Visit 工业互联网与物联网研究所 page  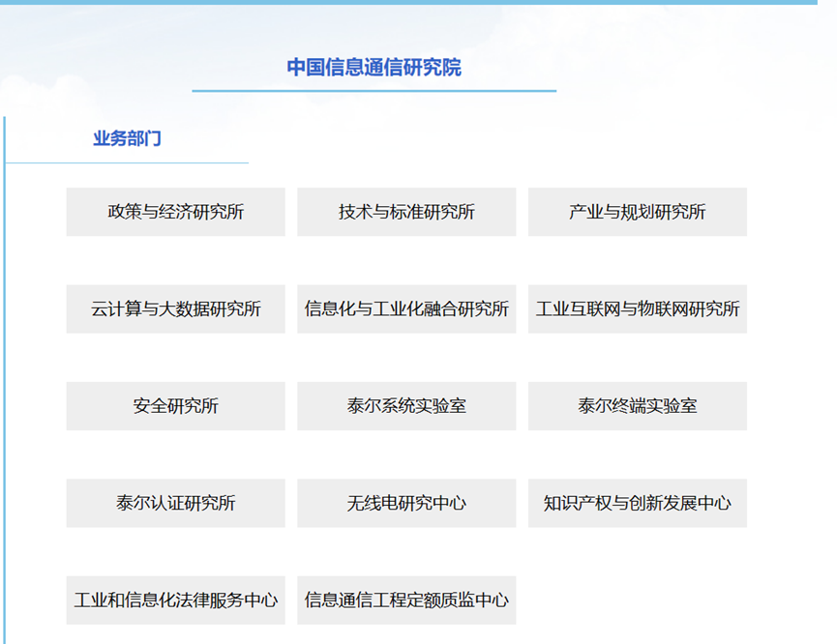(x=637, y=309)
